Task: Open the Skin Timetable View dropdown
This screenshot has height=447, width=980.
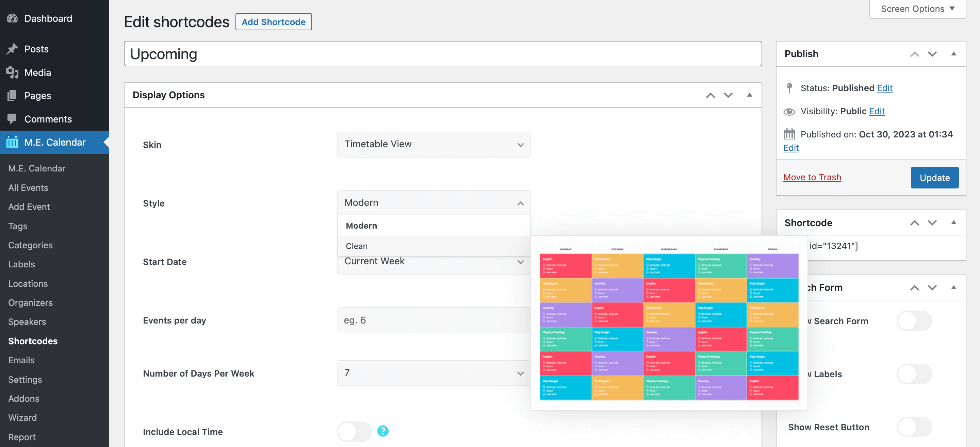Action: click(434, 145)
